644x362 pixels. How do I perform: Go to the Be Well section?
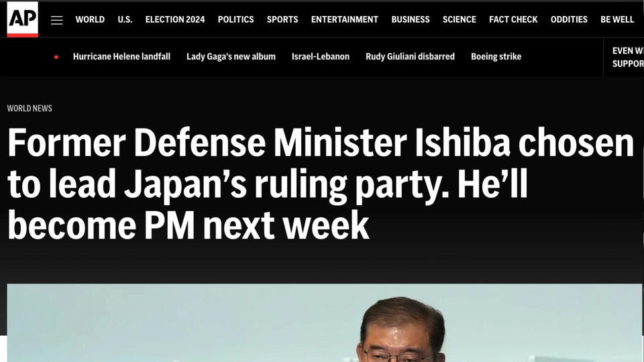tap(617, 19)
